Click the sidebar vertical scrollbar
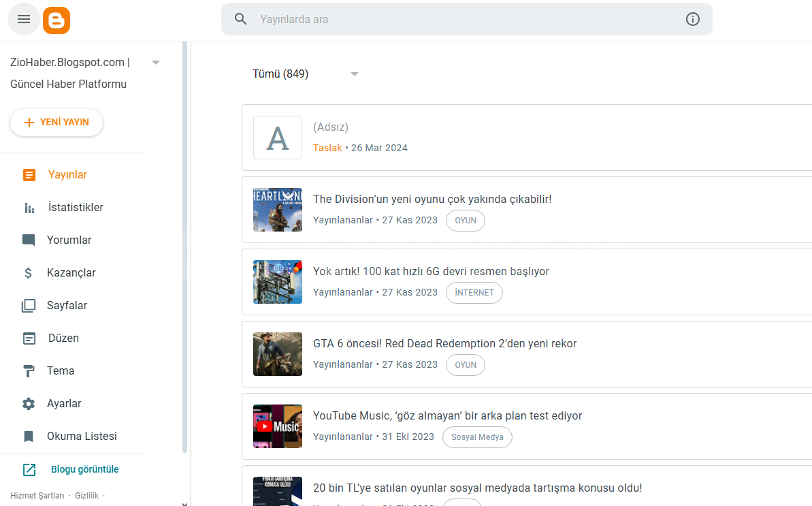The image size is (812, 506). pos(185,248)
